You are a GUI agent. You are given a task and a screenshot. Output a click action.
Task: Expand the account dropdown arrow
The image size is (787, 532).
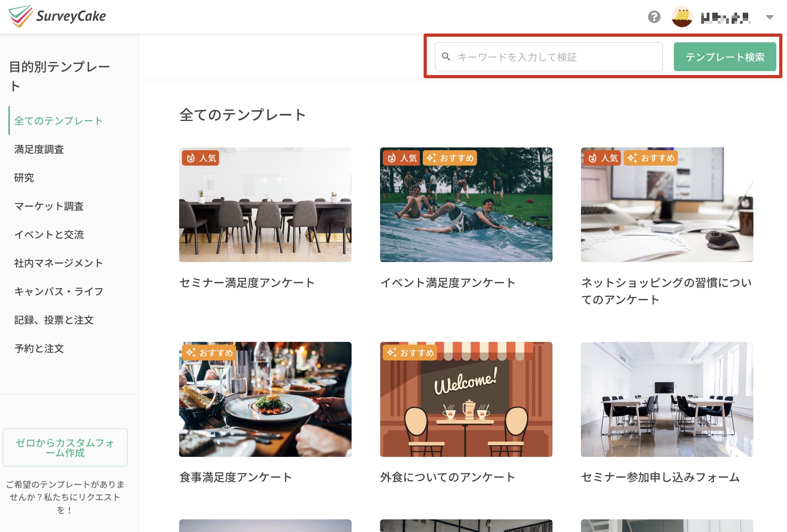[x=770, y=17]
